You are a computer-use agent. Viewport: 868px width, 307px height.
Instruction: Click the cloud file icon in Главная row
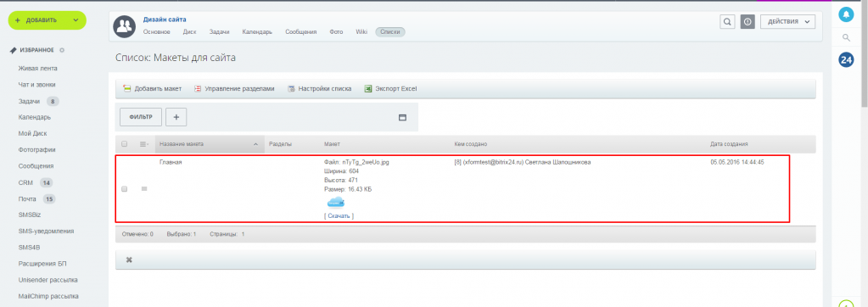pyautogui.click(x=335, y=203)
